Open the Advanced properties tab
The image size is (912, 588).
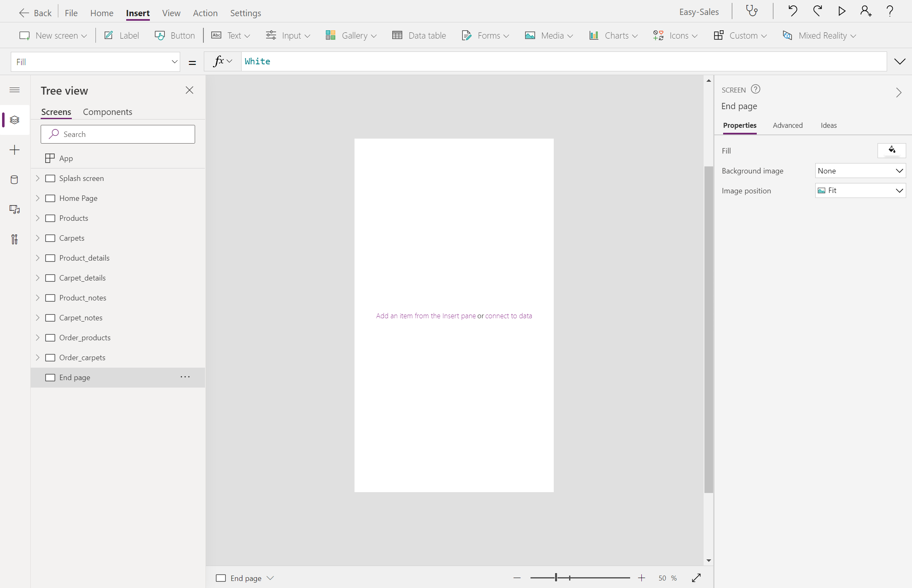click(787, 125)
